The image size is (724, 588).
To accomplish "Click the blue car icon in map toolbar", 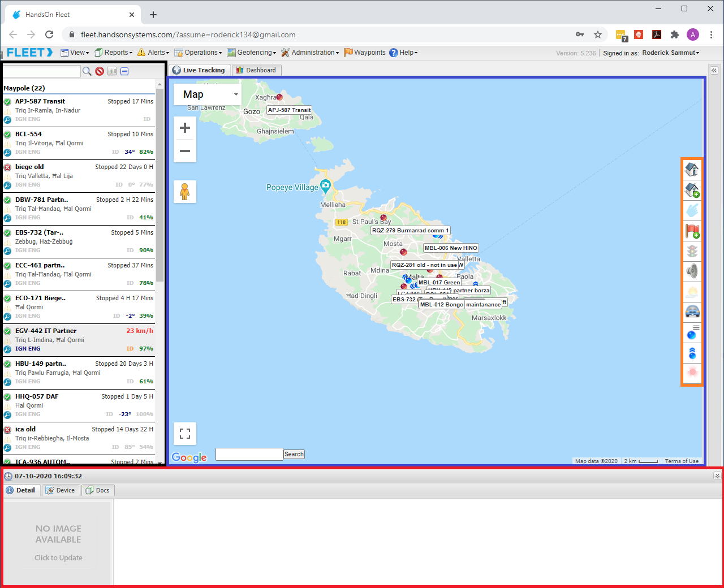I will [692, 312].
